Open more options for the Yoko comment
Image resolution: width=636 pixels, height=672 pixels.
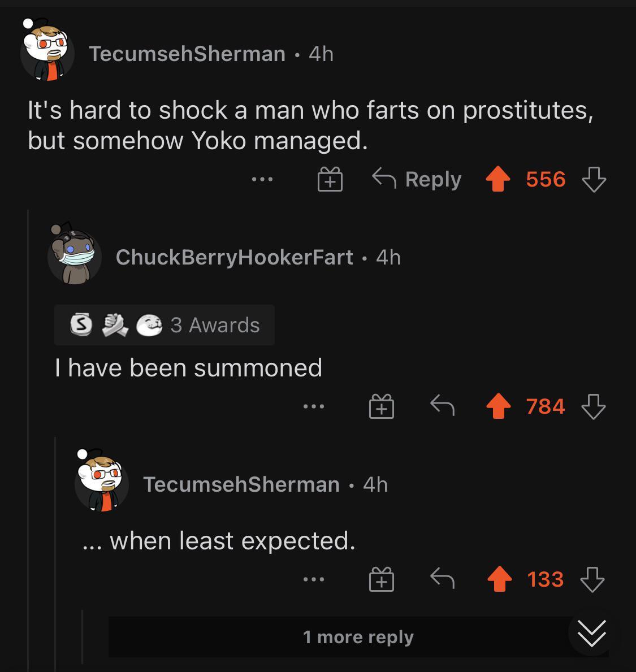pyautogui.click(x=262, y=180)
